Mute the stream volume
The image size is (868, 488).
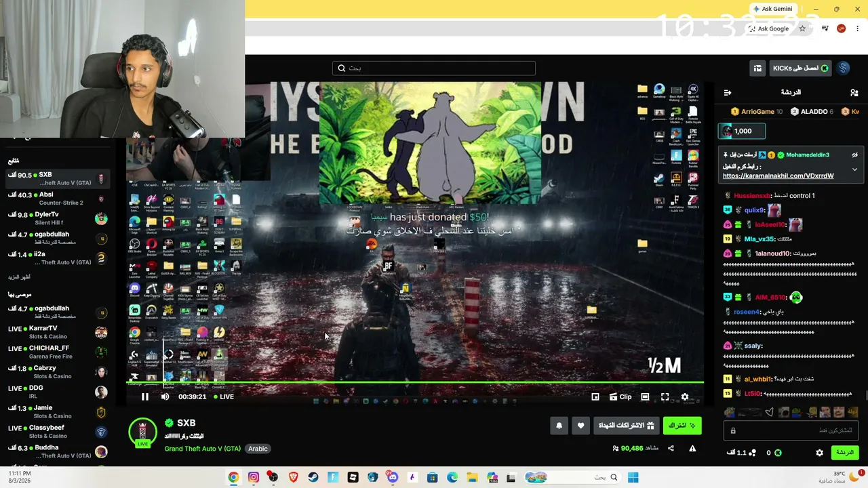165,397
